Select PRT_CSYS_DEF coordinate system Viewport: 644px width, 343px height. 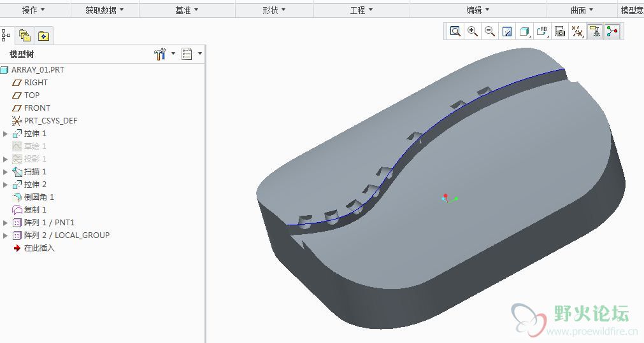[x=50, y=121]
